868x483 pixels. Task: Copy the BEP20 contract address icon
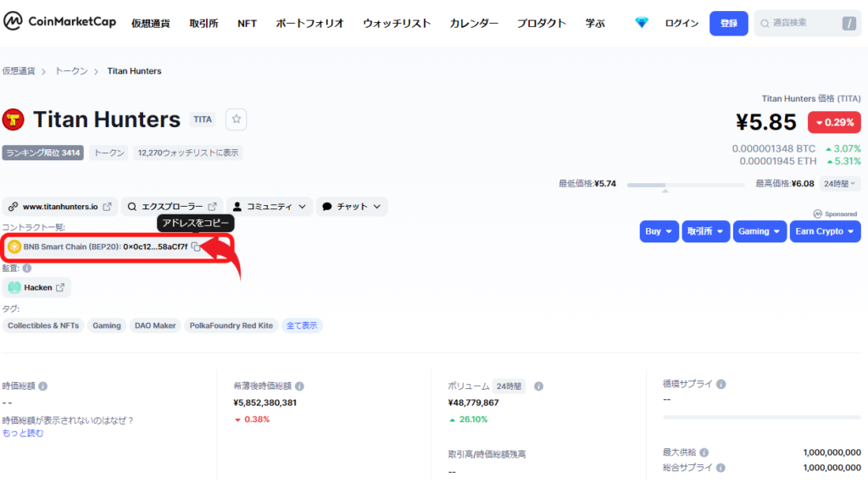tap(196, 247)
